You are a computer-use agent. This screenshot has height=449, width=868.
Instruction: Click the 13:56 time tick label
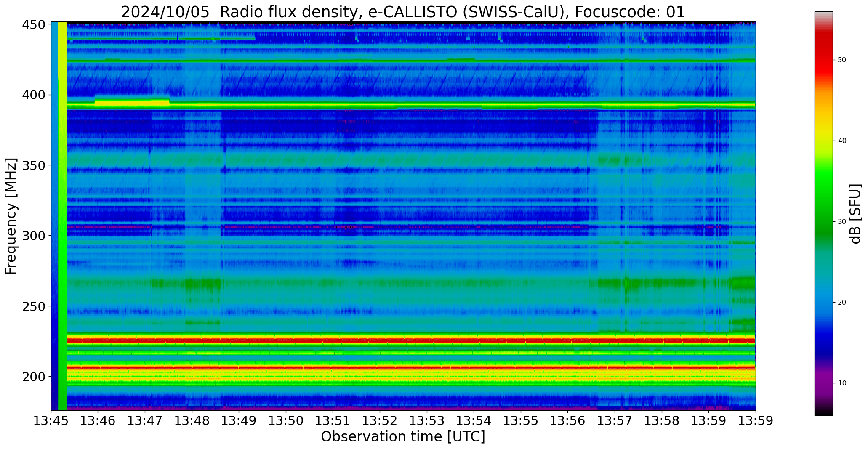(568, 421)
